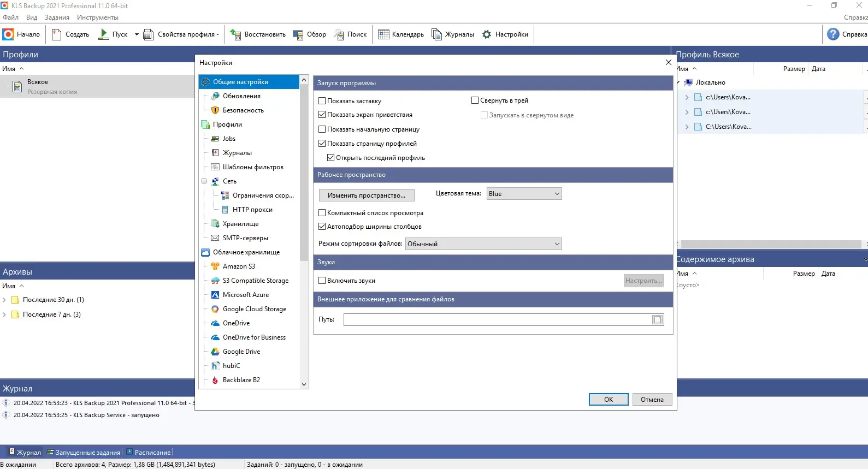Open Ограничения скорости settings item
Image resolution: width=868 pixels, height=469 pixels.
[263, 195]
